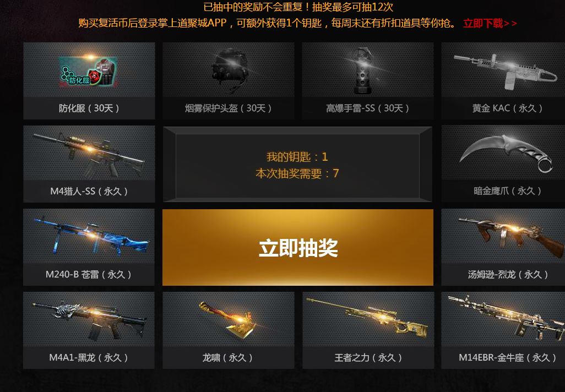Select the 龙啸（永久）caption text
Viewport: 565px width, 392px height.
coord(227,358)
